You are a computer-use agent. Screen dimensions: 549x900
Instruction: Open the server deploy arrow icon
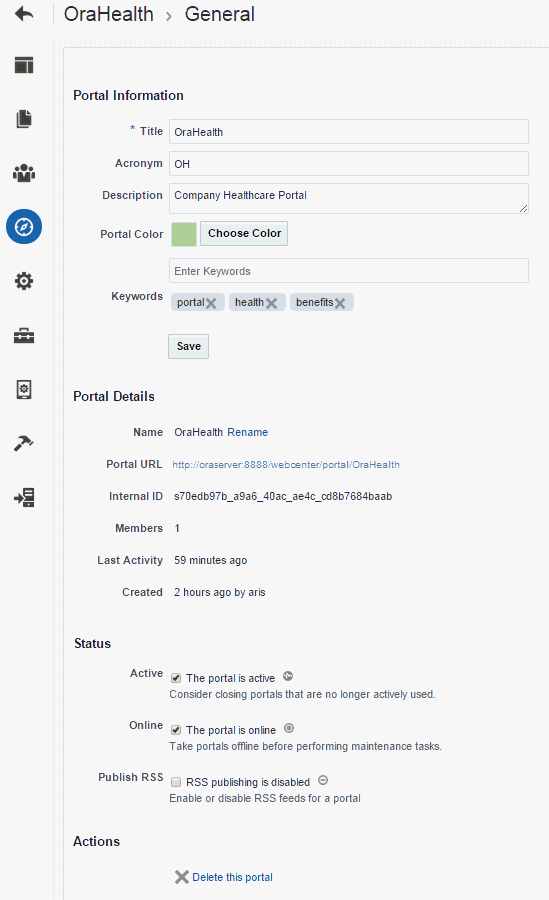[x=24, y=497]
